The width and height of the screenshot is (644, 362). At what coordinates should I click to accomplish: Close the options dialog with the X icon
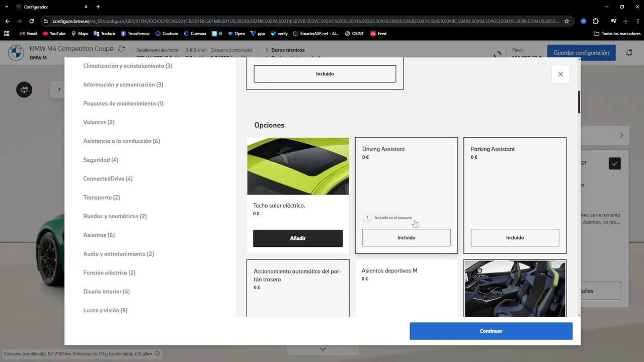click(x=560, y=74)
